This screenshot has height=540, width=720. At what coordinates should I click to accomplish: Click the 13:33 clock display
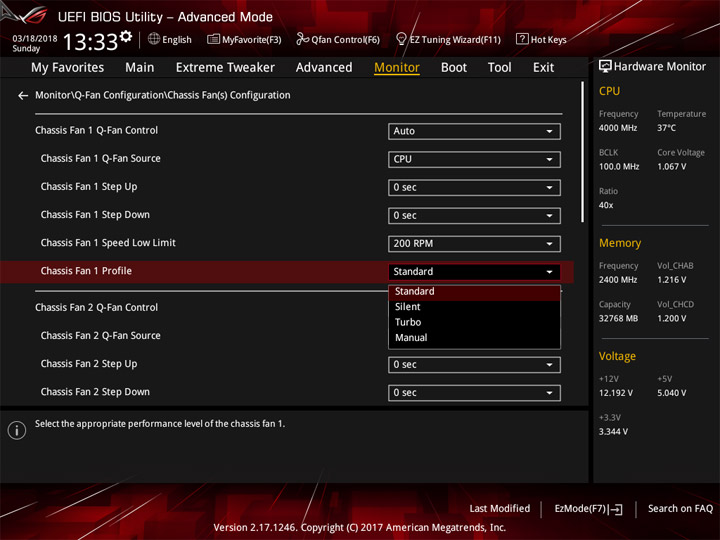coord(90,42)
